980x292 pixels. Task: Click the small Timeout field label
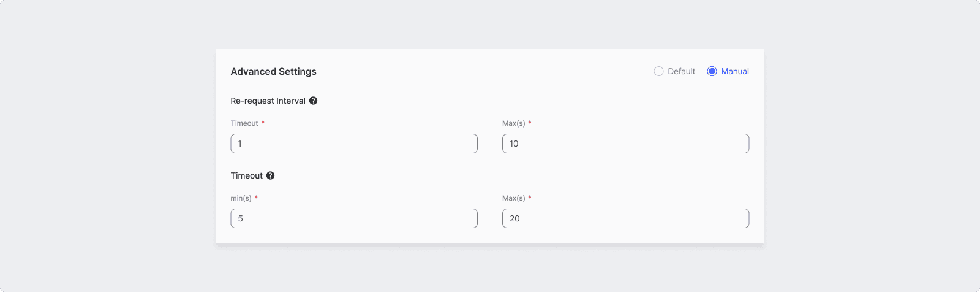coord(244,123)
